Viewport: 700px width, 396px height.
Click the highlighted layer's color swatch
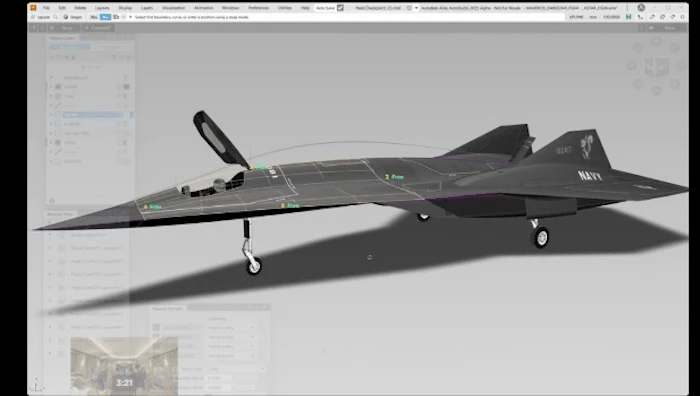click(x=58, y=115)
